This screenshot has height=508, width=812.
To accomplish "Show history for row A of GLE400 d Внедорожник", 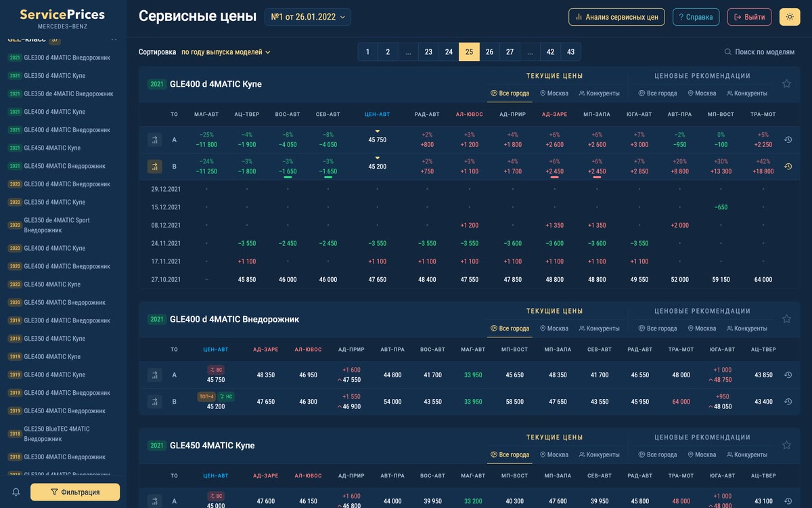I will click(788, 375).
